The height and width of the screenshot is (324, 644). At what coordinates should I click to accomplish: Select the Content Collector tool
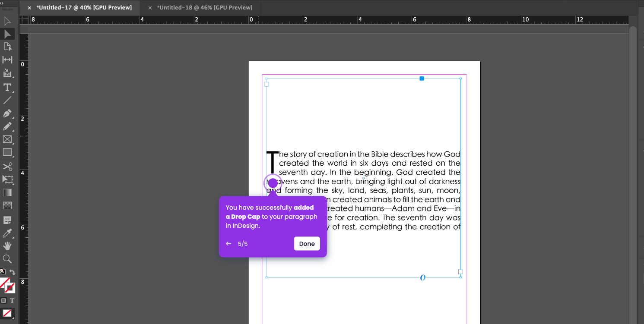[x=7, y=73]
